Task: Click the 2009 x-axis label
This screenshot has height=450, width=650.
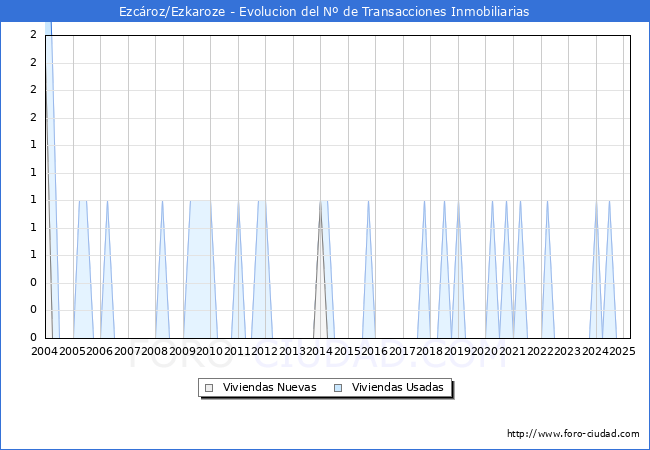Action: click(x=182, y=351)
